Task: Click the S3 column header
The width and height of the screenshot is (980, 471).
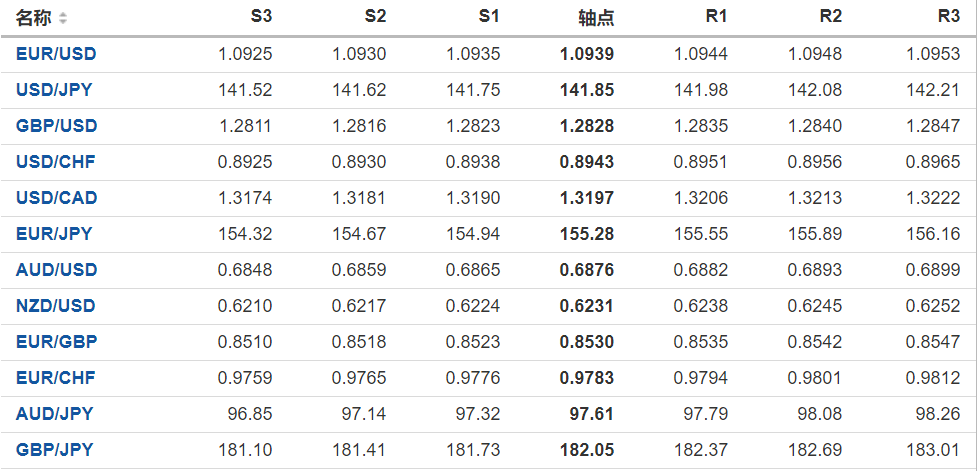Action: [x=260, y=17]
